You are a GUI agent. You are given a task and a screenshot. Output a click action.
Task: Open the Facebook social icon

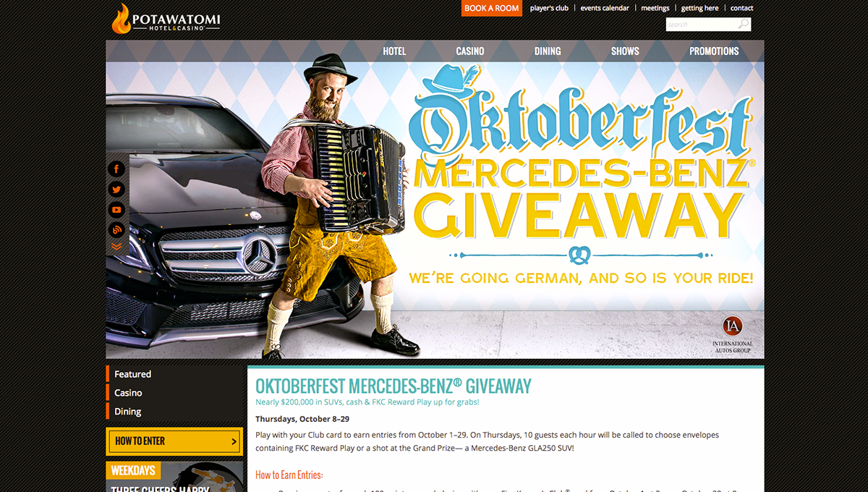pos(116,169)
